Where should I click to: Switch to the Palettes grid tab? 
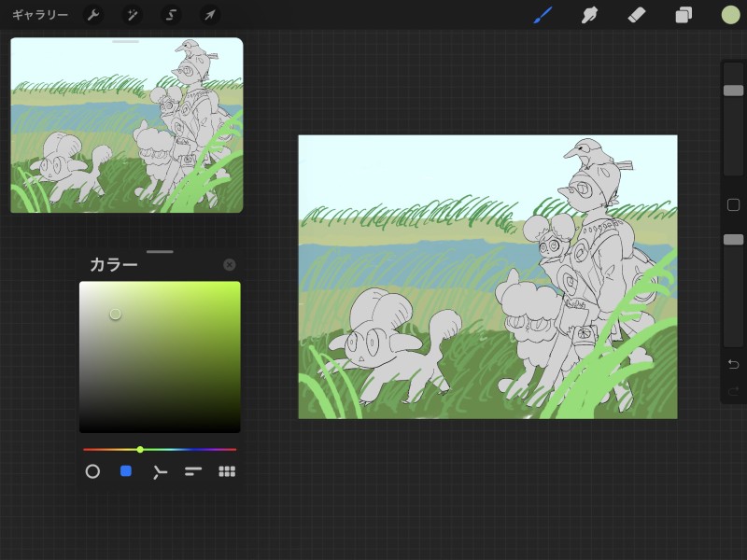227,471
